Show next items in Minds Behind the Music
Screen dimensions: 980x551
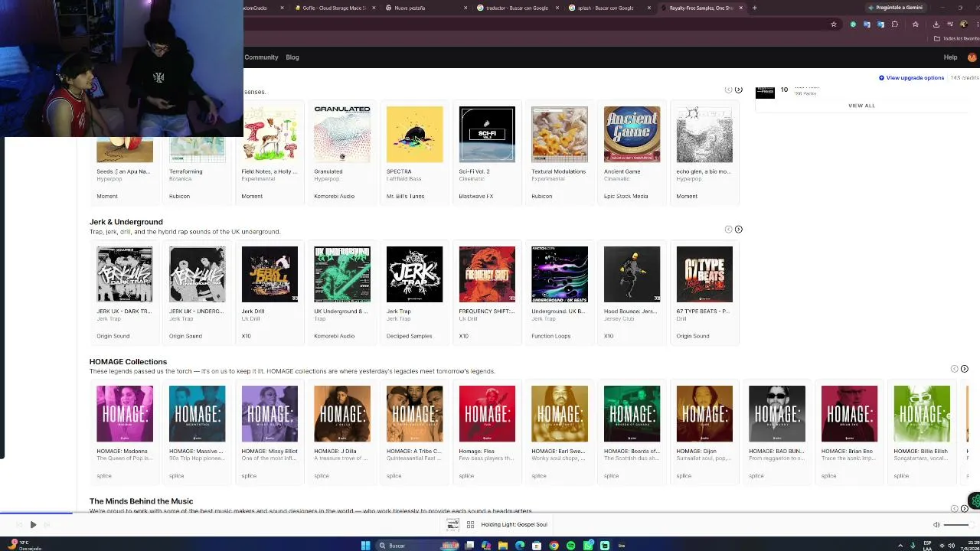pos(964,508)
